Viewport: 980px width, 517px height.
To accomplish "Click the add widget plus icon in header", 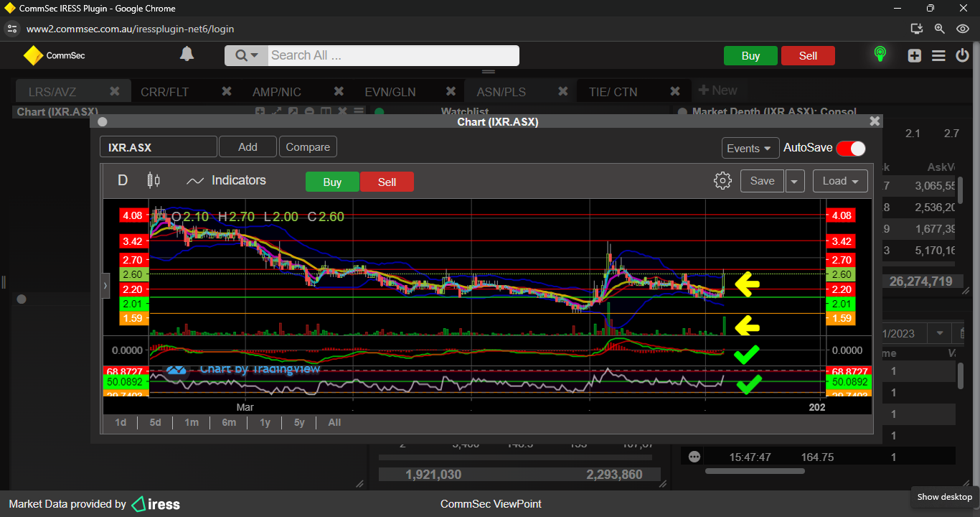I will coord(914,55).
